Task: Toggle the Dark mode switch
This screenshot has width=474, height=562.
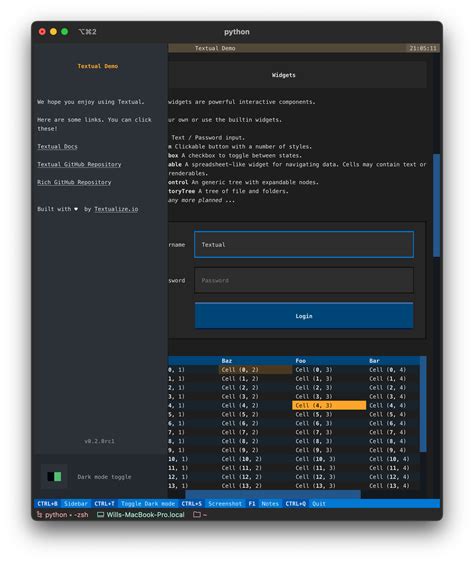Action: tap(54, 476)
